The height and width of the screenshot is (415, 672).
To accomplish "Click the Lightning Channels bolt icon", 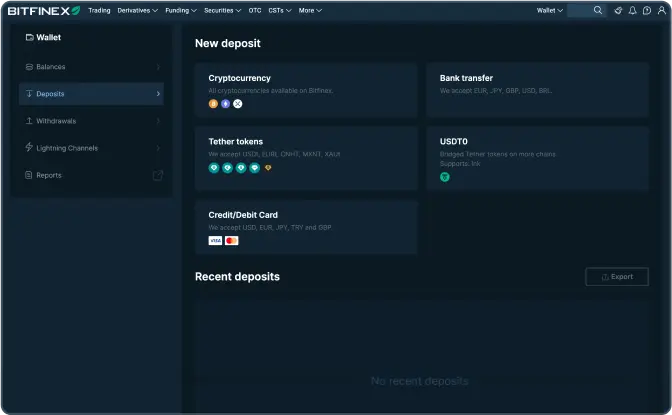I will click(x=29, y=147).
